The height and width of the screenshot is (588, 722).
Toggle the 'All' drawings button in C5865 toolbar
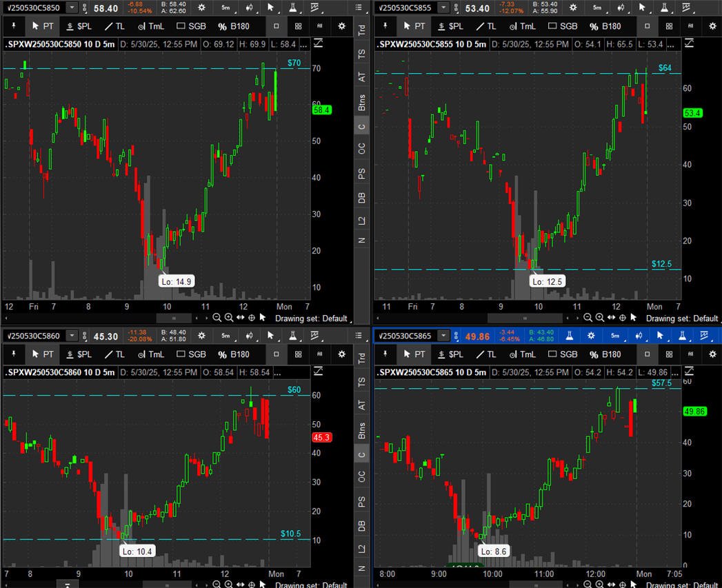pyautogui.click(x=691, y=354)
